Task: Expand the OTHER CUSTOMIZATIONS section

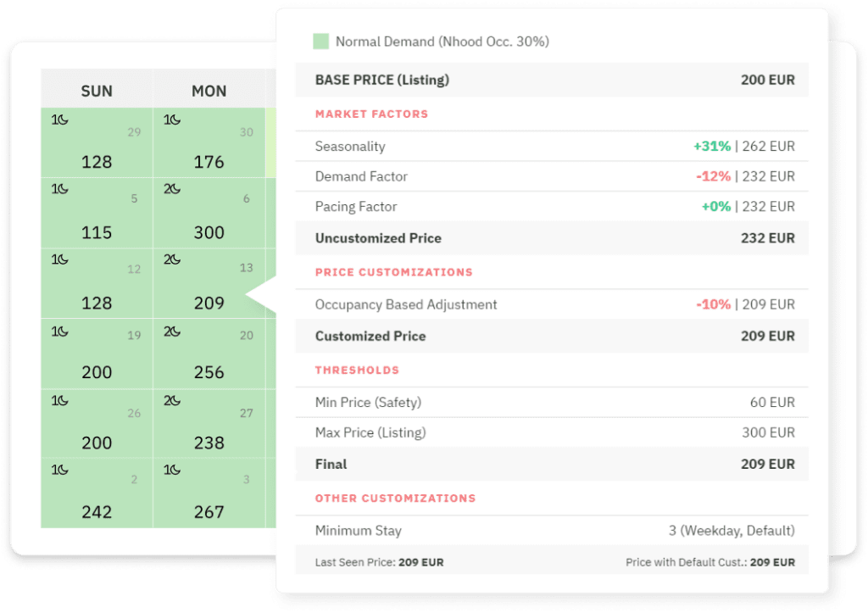Action: pyautogui.click(x=395, y=499)
